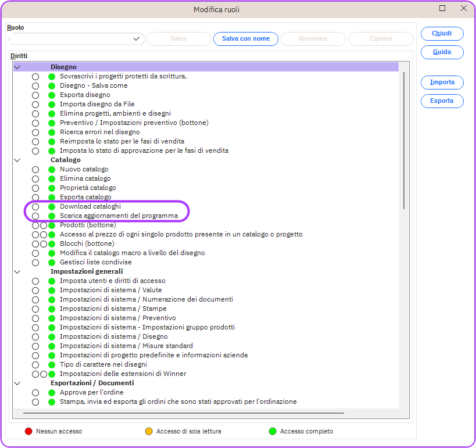Image resolution: width=476 pixels, height=448 pixels.
Task: Click green dot for Approva per l'ordine
Action: tap(52, 392)
